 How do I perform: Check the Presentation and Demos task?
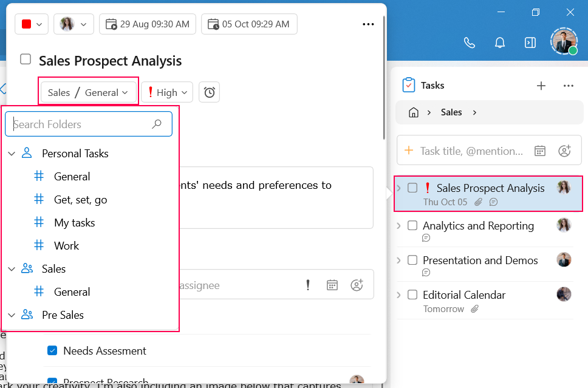pyautogui.click(x=412, y=260)
